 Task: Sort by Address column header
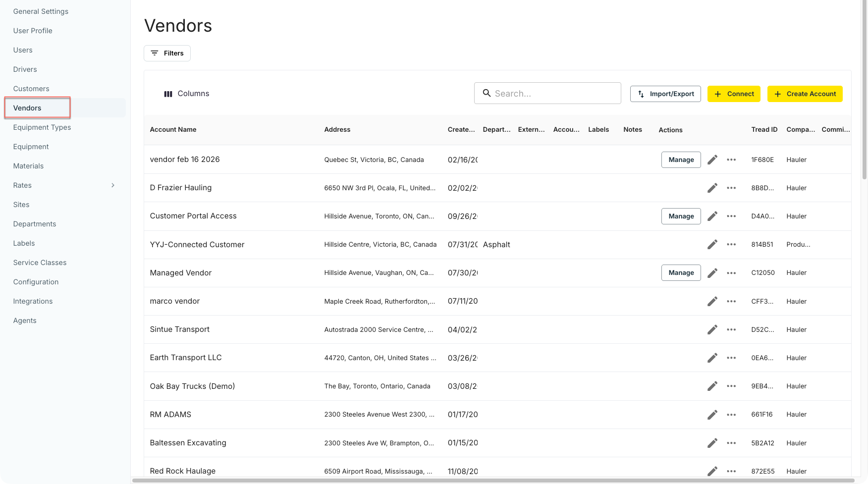click(337, 130)
